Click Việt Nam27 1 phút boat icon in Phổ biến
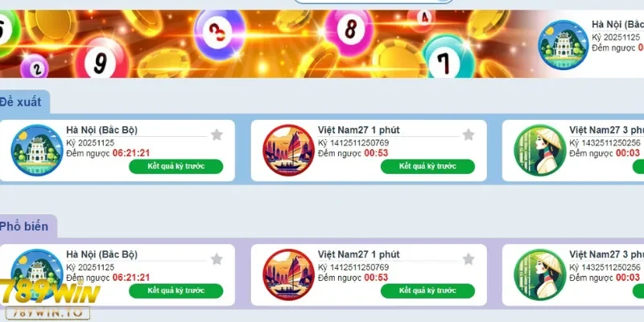 (x=289, y=275)
